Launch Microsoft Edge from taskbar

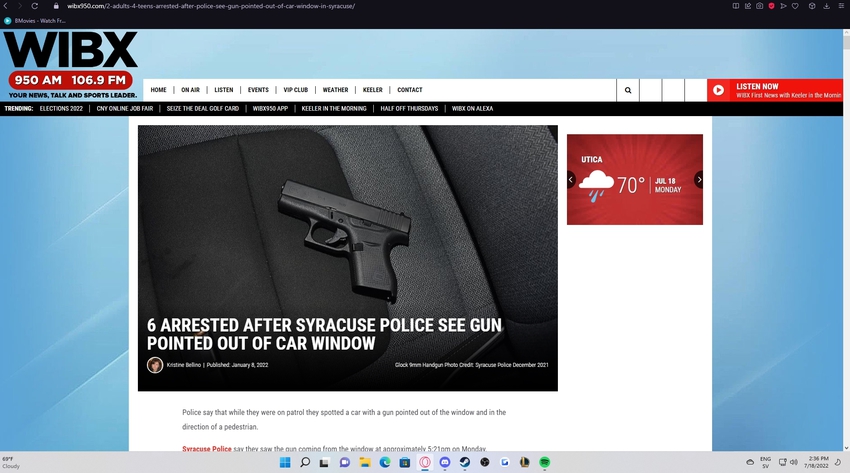coord(385,462)
